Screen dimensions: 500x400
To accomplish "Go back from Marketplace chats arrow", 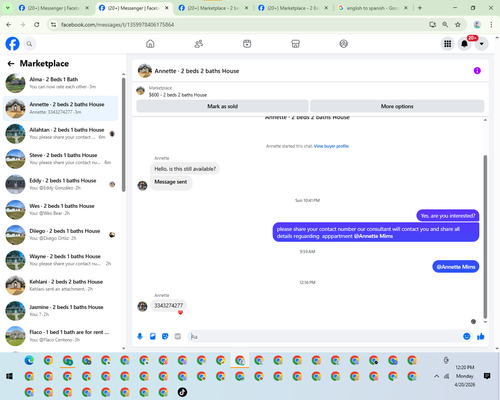I will (x=11, y=63).
